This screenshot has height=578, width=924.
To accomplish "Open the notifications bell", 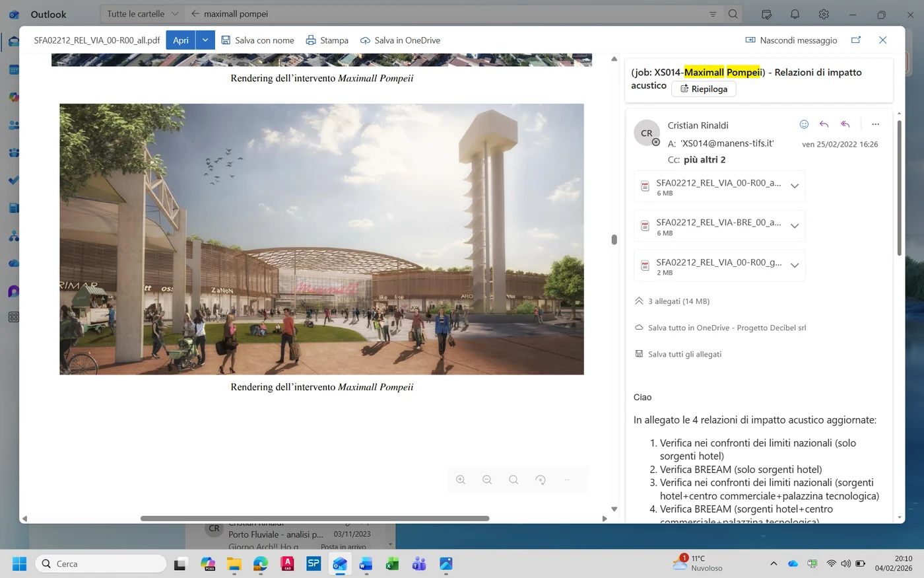I will (795, 14).
